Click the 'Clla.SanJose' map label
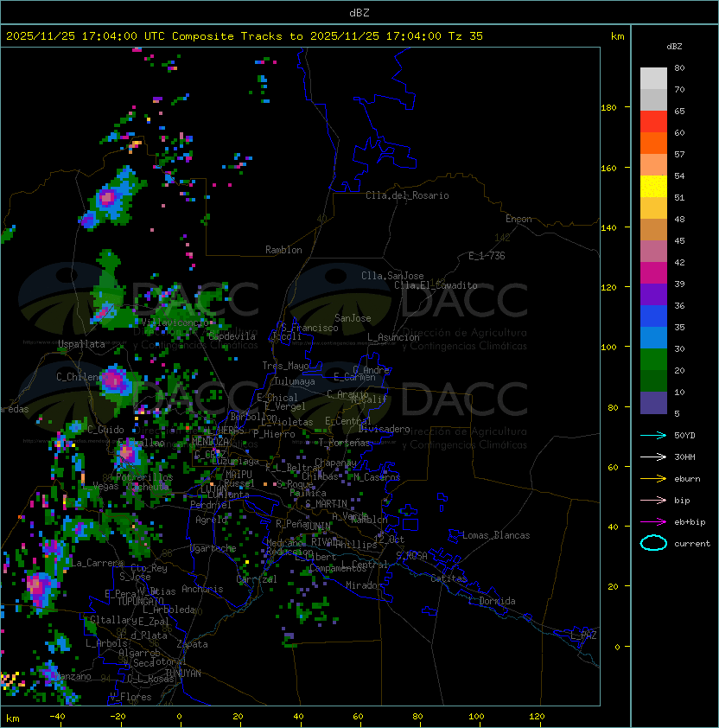 [392, 276]
